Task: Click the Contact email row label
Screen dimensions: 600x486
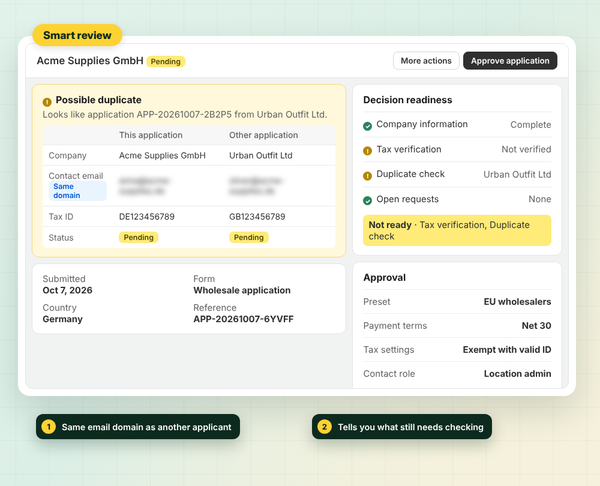Action: point(76,176)
